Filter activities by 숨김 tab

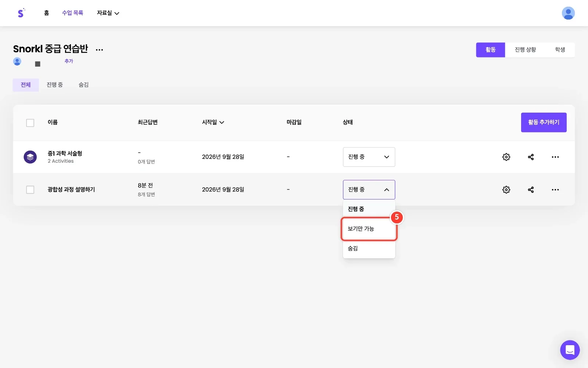click(83, 85)
